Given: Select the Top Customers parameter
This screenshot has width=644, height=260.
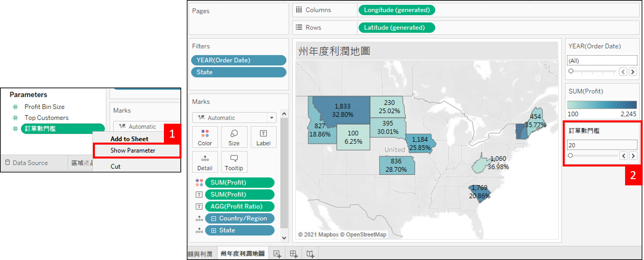Looking at the screenshot, I should click(x=46, y=118).
